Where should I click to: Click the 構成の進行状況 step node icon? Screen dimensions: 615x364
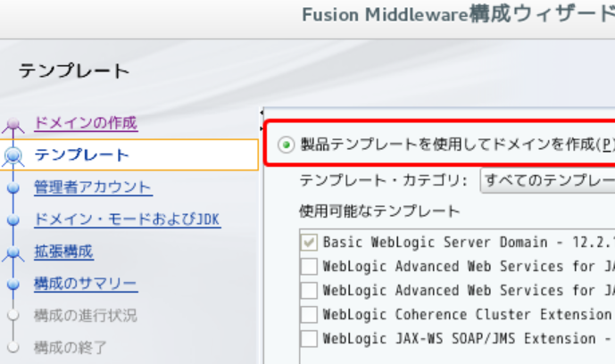pyautogui.click(x=13, y=315)
